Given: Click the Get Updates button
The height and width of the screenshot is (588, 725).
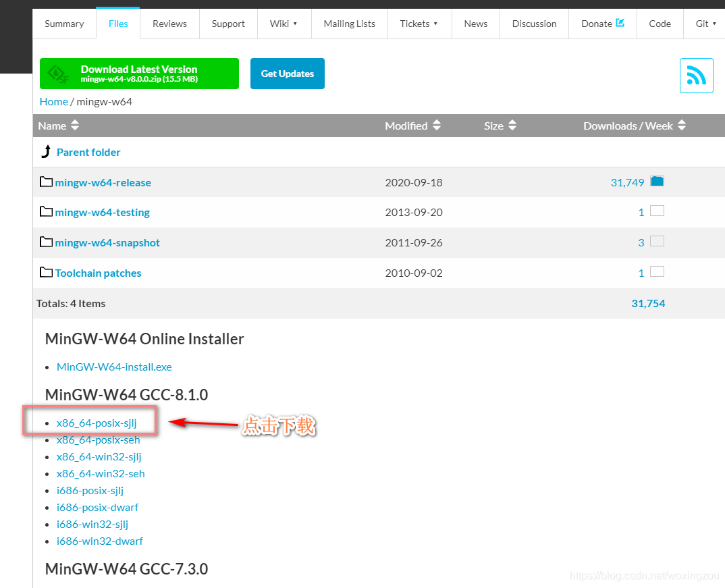Looking at the screenshot, I should point(288,74).
